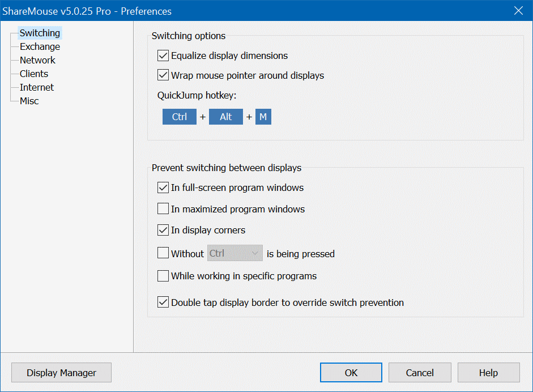Viewport: 533px width, 392px height.
Task: Close the Preferences window
Action: (x=518, y=11)
